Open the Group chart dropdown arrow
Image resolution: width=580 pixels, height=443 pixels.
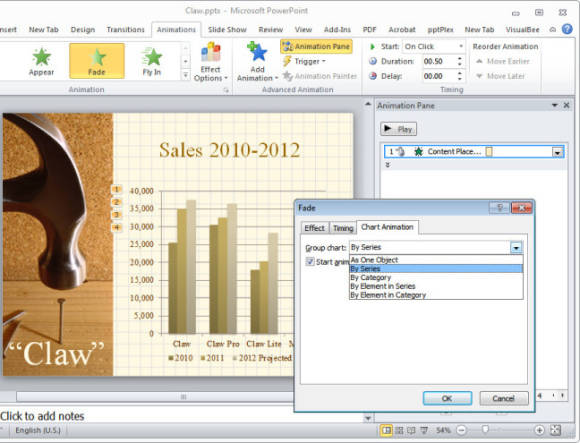click(x=516, y=247)
